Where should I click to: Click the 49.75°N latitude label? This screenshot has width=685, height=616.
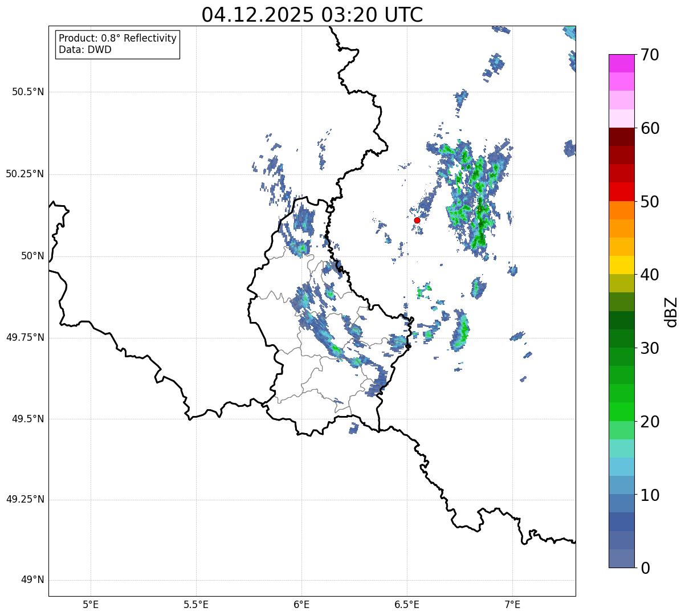point(25,337)
